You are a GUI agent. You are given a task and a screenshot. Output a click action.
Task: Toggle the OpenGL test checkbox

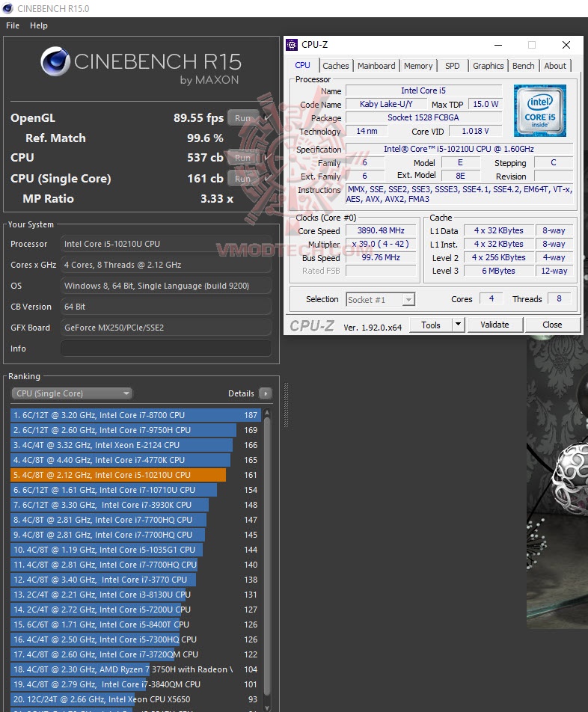268,118
